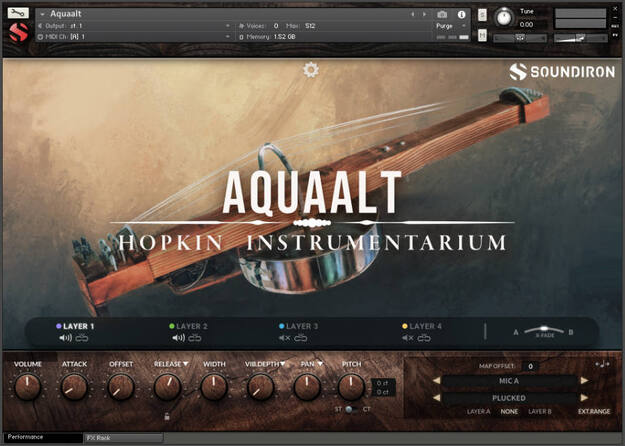Select previous mic with left arrow
The height and width of the screenshot is (446, 625).
[436, 381]
